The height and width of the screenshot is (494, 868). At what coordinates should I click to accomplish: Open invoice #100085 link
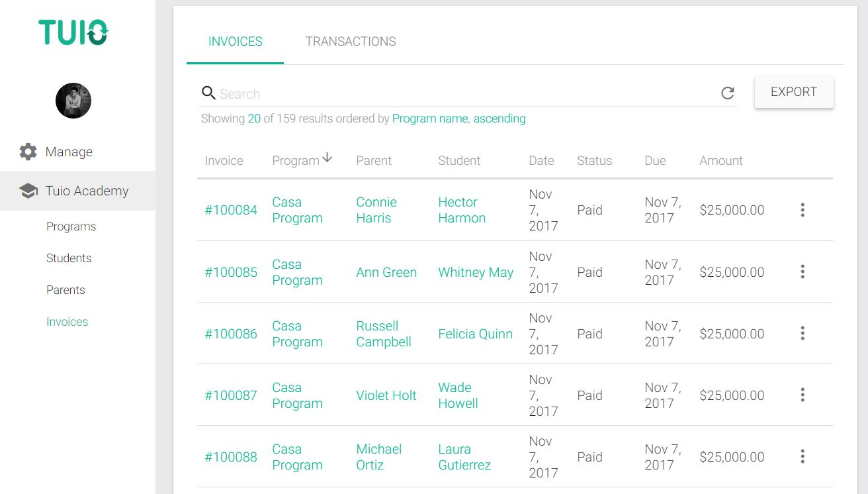pyautogui.click(x=231, y=272)
